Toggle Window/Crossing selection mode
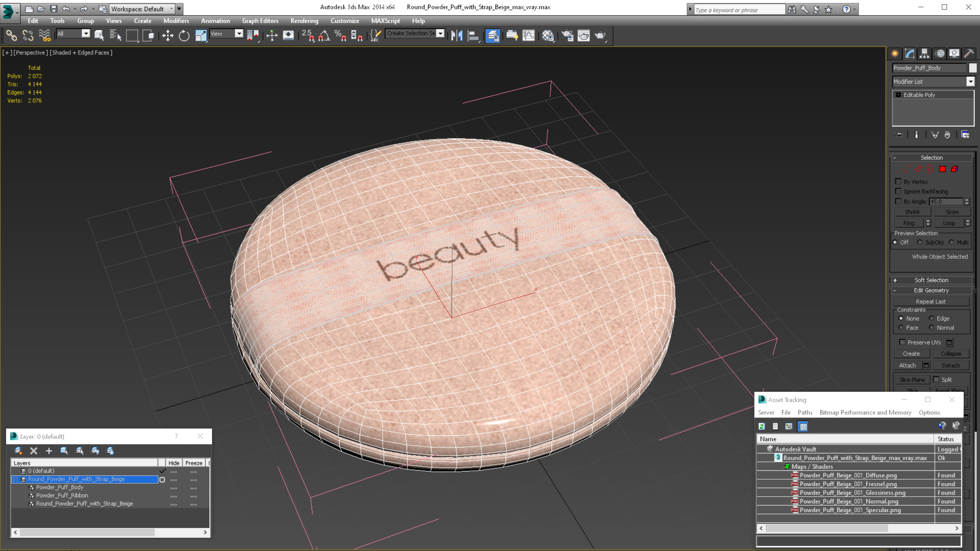The height and width of the screenshot is (551, 980). (148, 36)
